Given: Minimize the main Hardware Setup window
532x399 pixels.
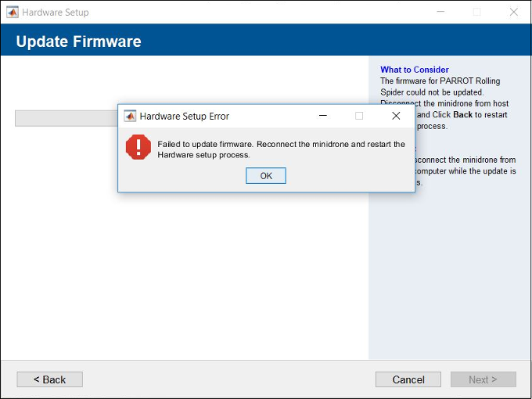Looking at the screenshot, I should [440, 12].
